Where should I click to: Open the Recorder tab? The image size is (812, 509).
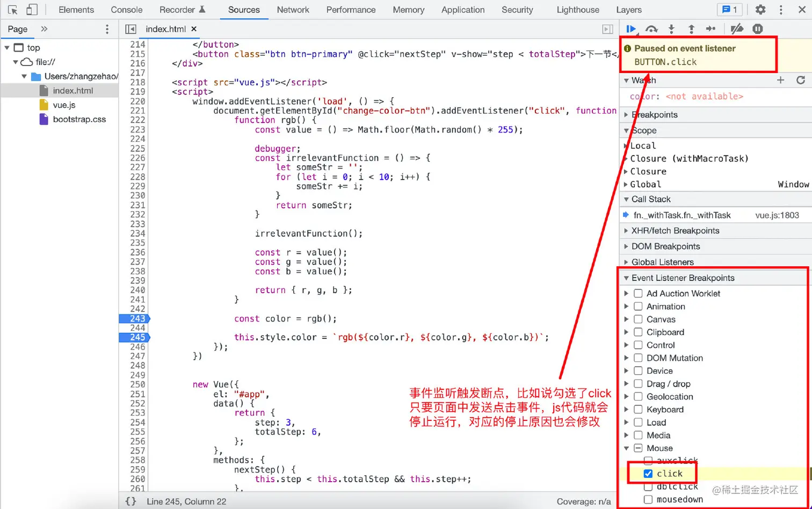click(x=183, y=10)
